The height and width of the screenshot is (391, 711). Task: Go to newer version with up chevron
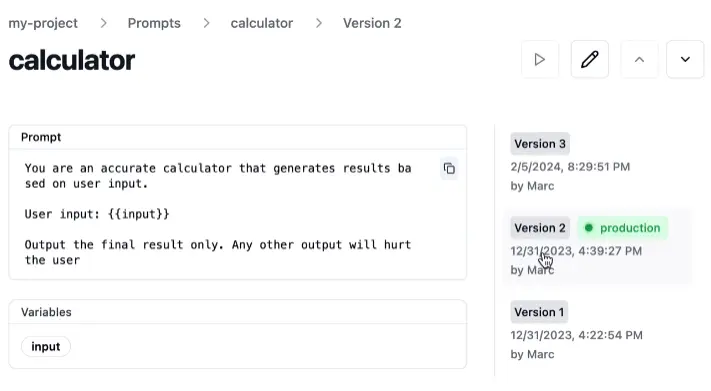point(639,59)
